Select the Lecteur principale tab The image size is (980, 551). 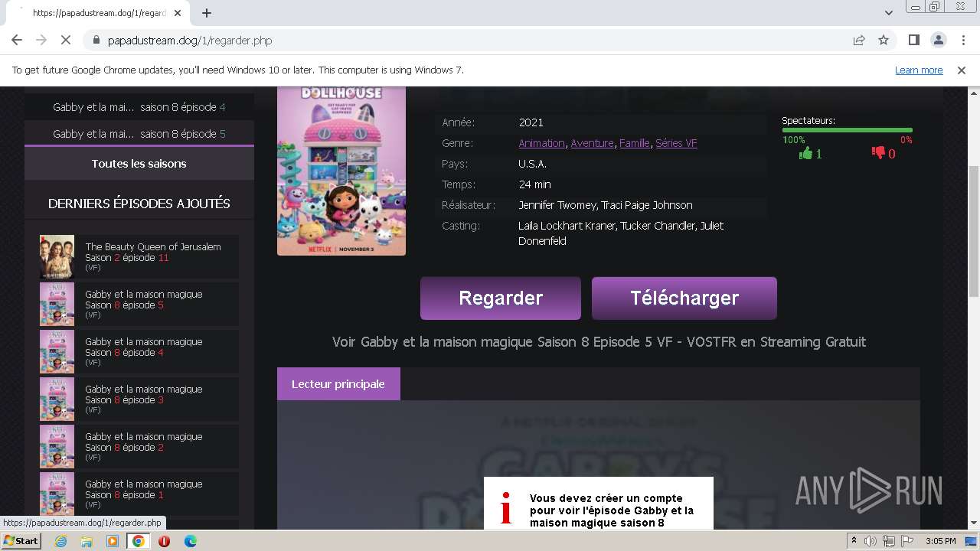[338, 384]
